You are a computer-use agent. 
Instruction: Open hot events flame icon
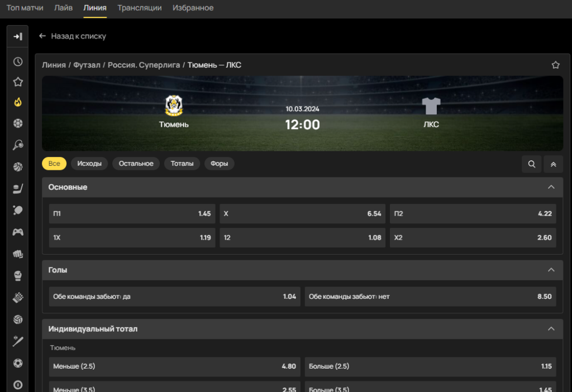click(x=17, y=102)
